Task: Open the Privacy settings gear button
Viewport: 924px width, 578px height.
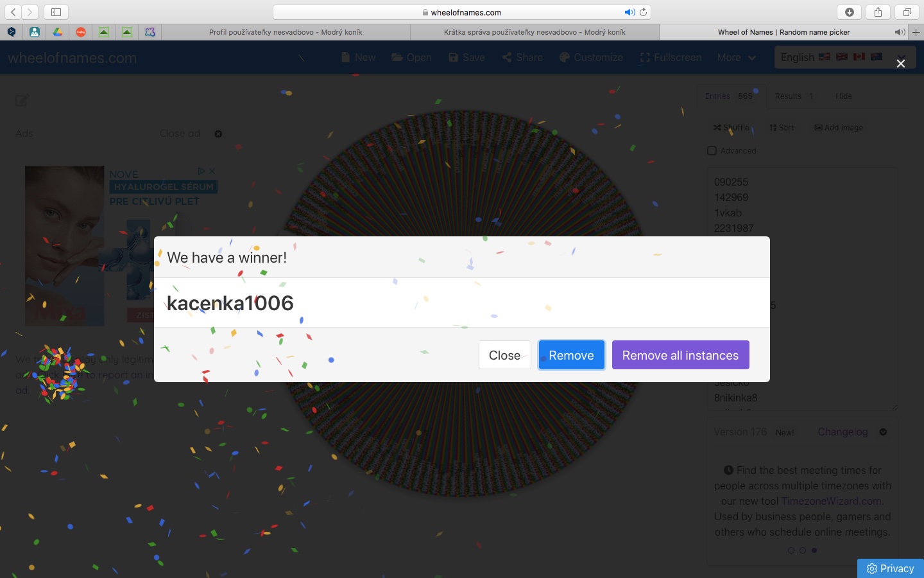Action: tap(890, 568)
